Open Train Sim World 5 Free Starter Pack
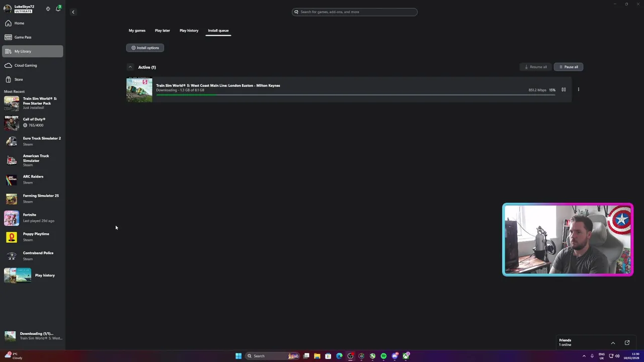 click(33, 103)
